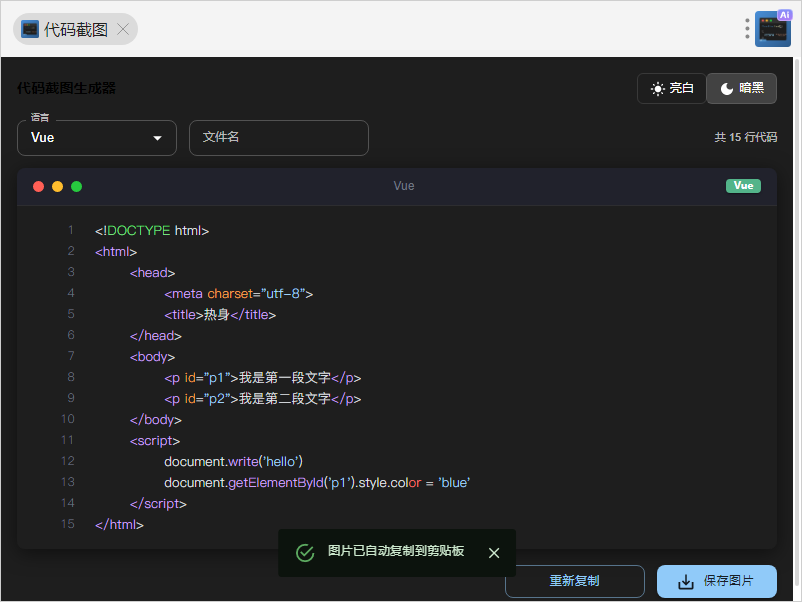Screen dimensions: 802x602
Task: Click the three-dot more options icon
Action: point(747,29)
